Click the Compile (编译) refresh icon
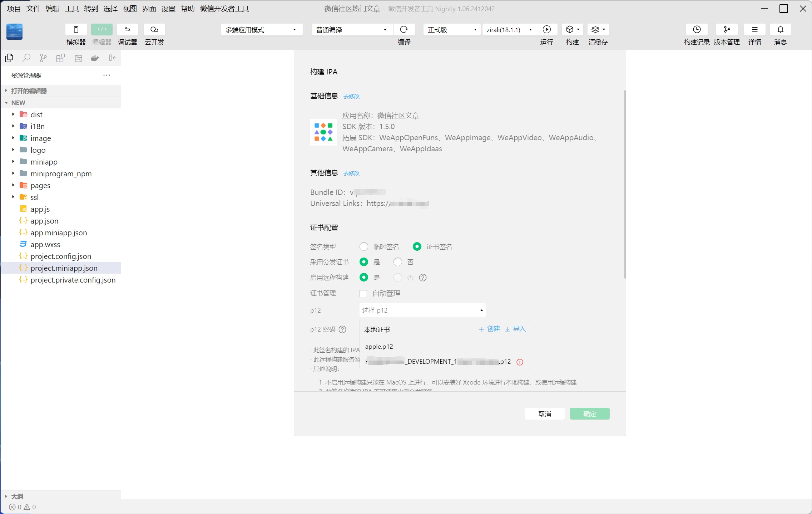Screen dimensions: 812x514 tap(404, 29)
